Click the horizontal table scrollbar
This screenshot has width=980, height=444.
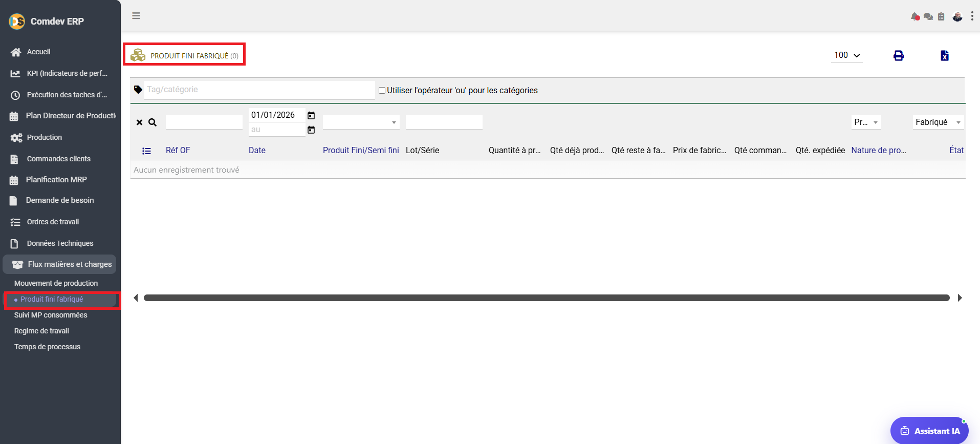[547, 298]
